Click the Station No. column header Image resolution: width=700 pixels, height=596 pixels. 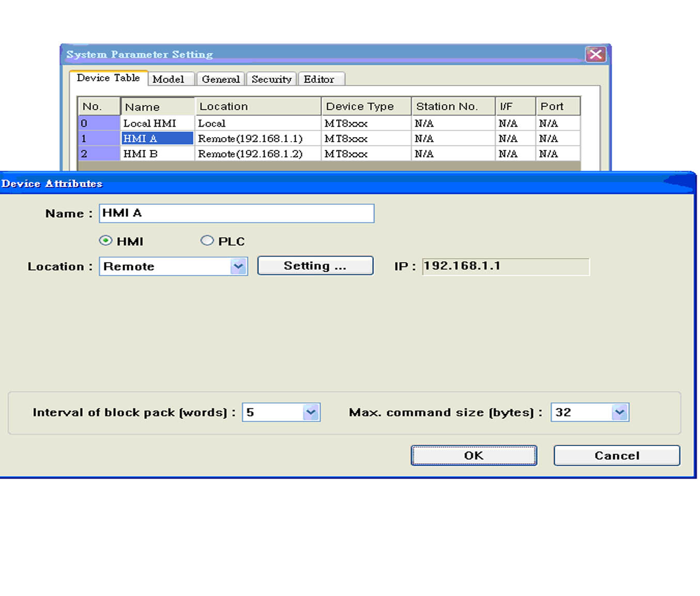click(x=447, y=107)
